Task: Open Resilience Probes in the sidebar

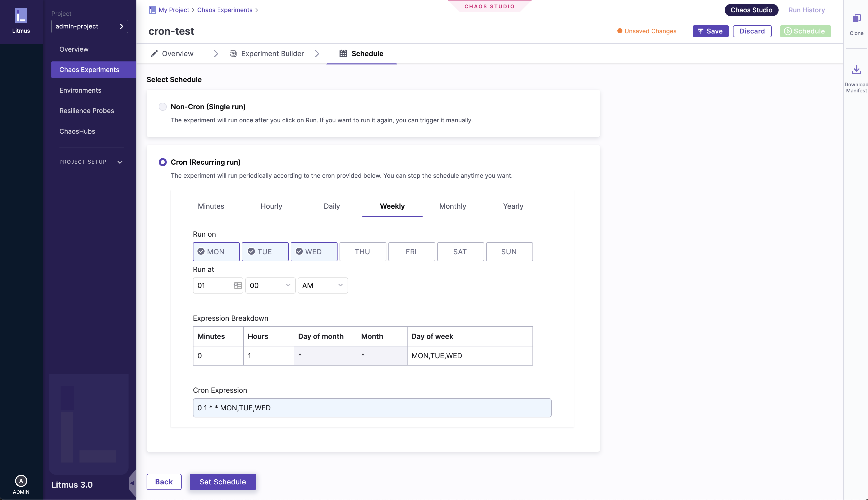Action: tap(87, 111)
